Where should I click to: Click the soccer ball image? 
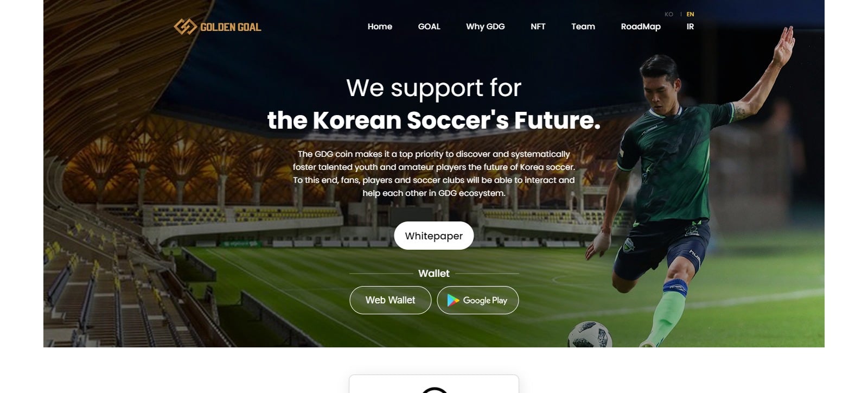click(590, 334)
